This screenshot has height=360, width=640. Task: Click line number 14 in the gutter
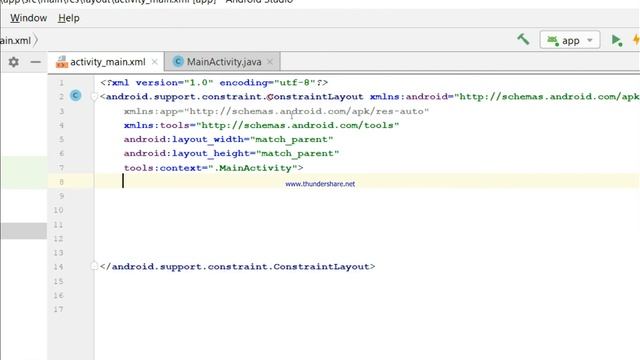coord(58,267)
